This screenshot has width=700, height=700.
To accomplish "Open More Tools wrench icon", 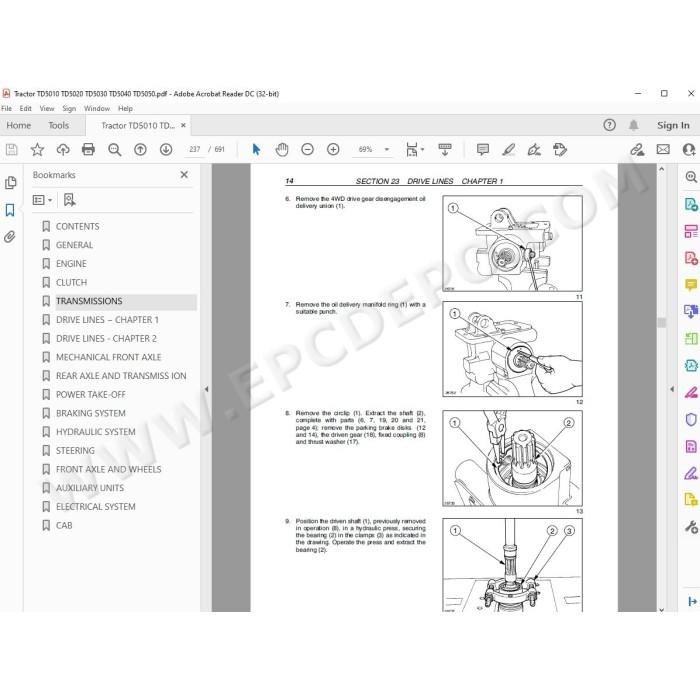I will [691, 527].
